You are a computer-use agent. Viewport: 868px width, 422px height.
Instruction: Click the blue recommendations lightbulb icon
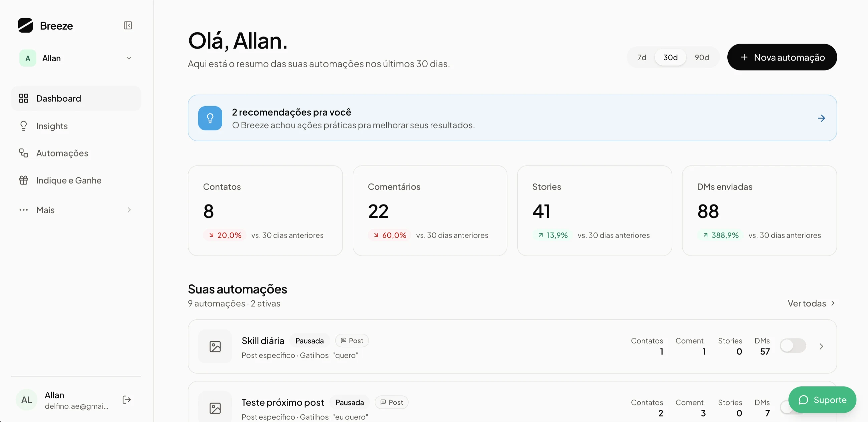click(210, 118)
